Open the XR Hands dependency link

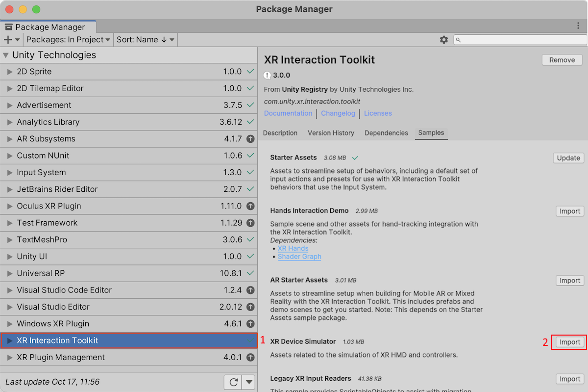pyautogui.click(x=293, y=248)
